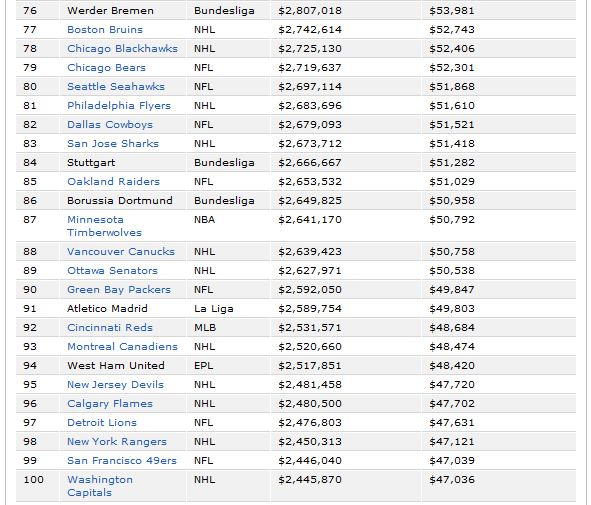Visit the Oakland Raiders link
Screen dimensions: 591x505
[113, 182]
